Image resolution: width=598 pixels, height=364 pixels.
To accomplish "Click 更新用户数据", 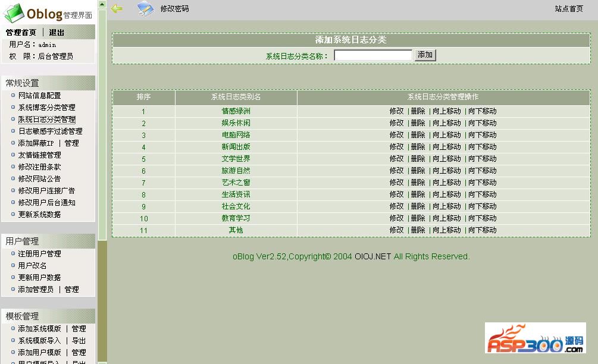I will tap(40, 277).
